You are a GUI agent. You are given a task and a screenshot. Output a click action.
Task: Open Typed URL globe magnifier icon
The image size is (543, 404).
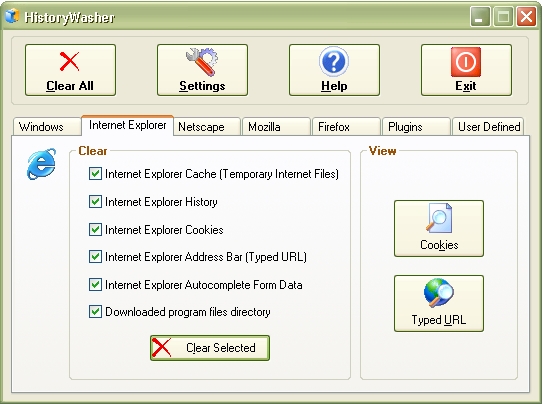point(439,293)
